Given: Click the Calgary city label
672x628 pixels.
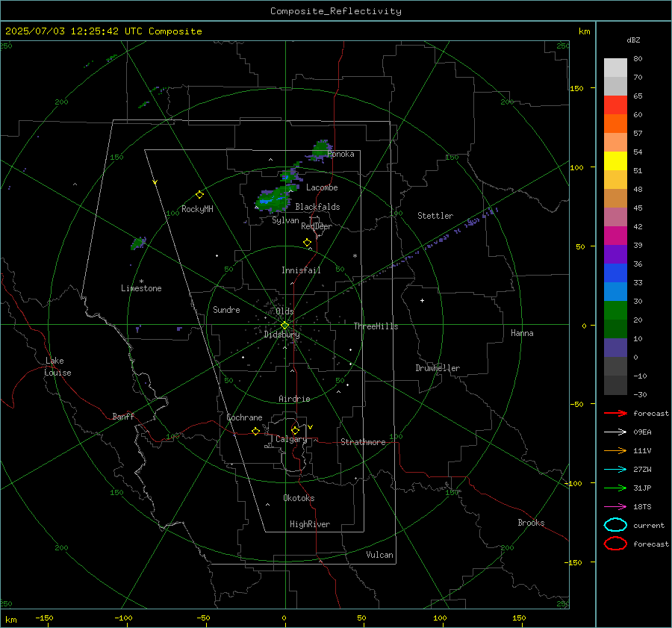Looking at the screenshot, I should (291, 439).
